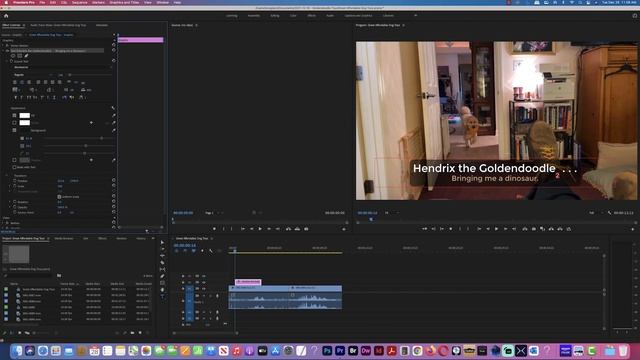Click the Shadow color eyedropper
Screen dimensions: 640x360
113,160
